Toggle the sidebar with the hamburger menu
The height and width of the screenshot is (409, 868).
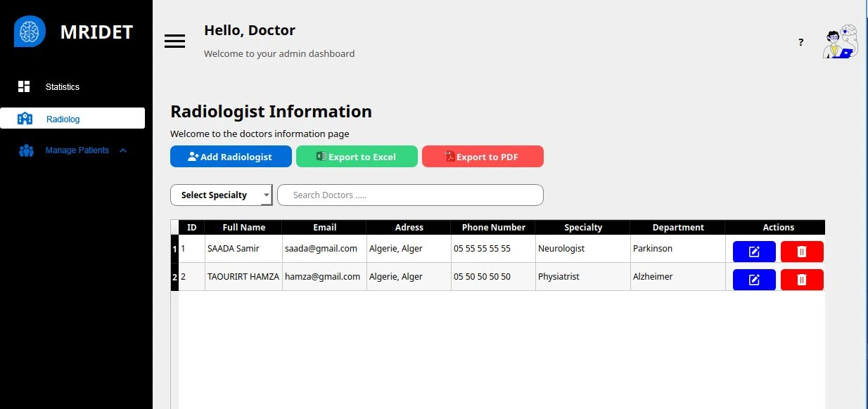click(174, 41)
